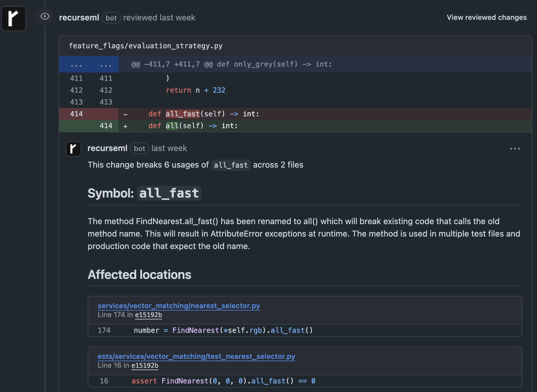Expand the hidden diff lines above line 411
Image resolution: width=537 pixels, height=392 pixels.
pos(89,65)
